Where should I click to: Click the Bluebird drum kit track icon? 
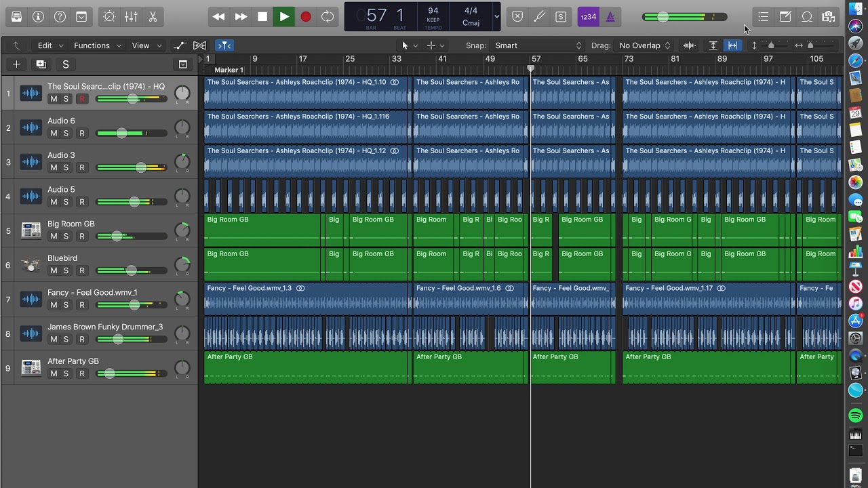pos(31,265)
